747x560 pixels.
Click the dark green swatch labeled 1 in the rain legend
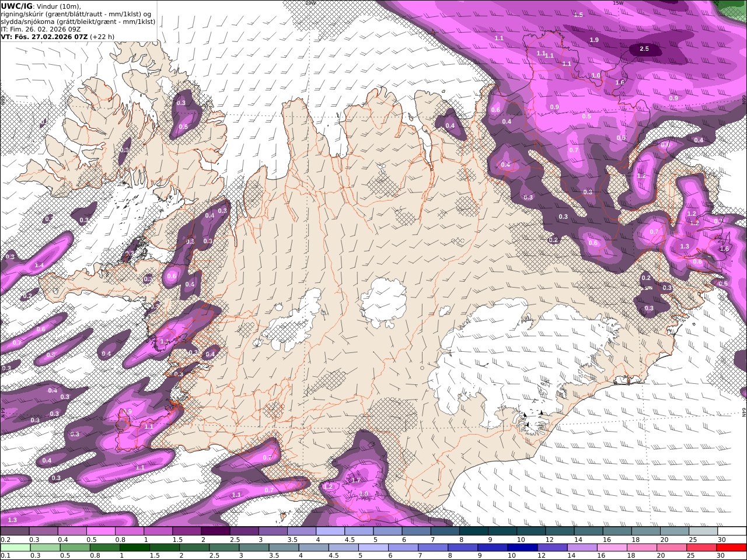tap(134, 548)
